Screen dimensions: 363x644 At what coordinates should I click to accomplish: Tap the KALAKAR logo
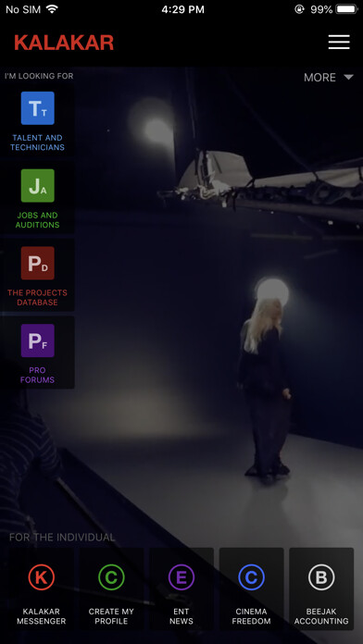tap(64, 43)
